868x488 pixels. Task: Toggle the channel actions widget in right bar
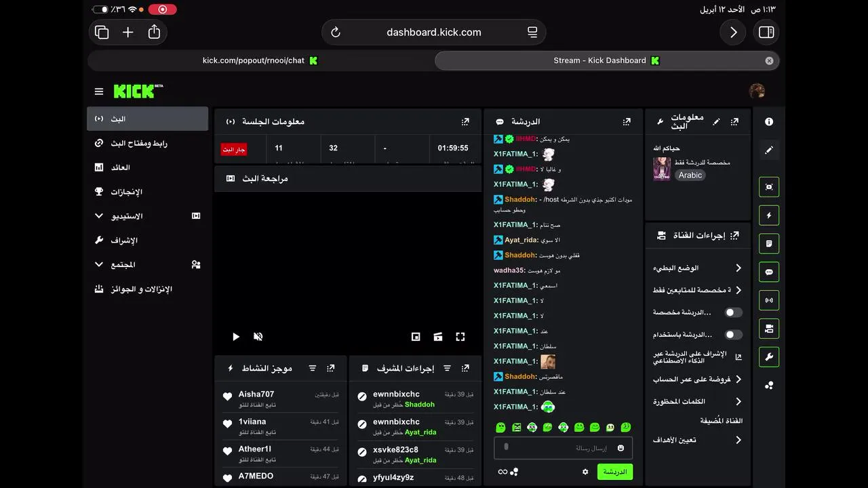click(x=769, y=329)
